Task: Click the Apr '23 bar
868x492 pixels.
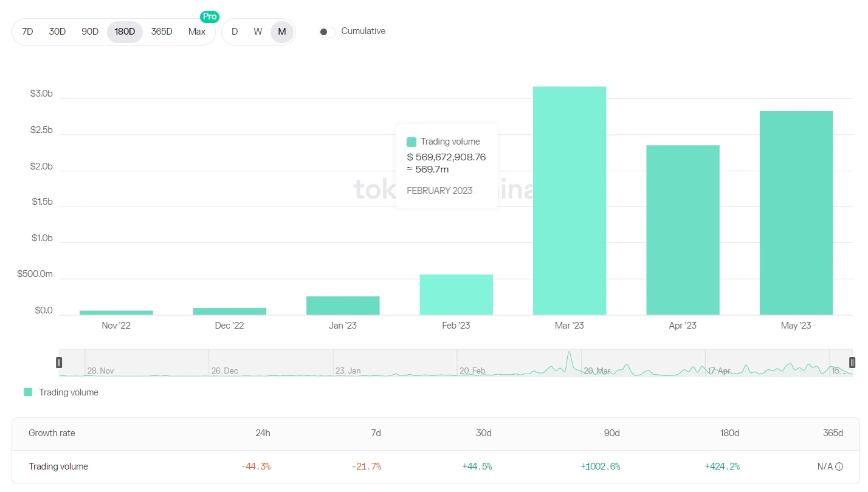Action: coord(683,230)
